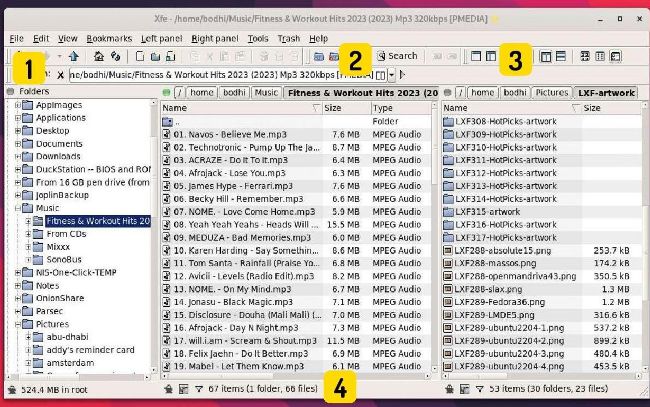The height and width of the screenshot is (407, 650).
Task: Click filter icon in left panel status bar
Action: pos(197,387)
